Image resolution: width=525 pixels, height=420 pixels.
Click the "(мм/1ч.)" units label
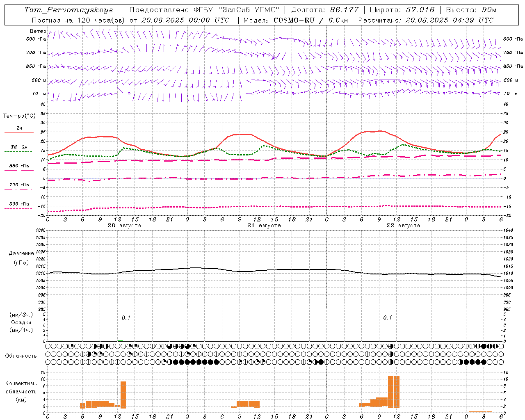[21, 330]
